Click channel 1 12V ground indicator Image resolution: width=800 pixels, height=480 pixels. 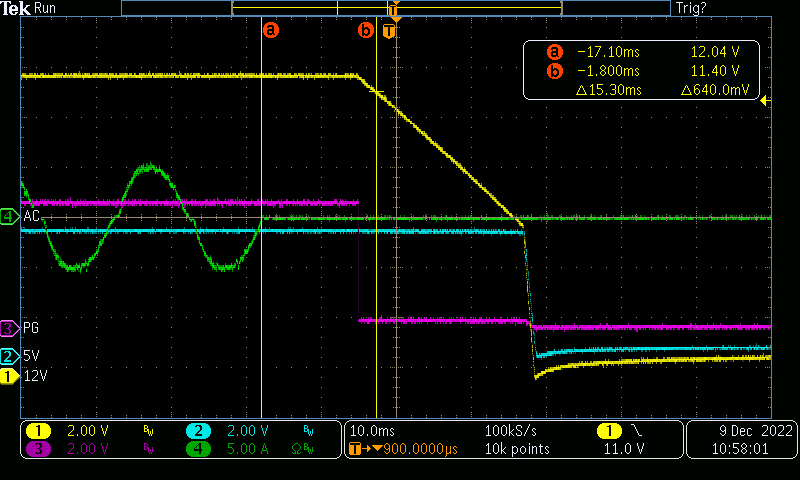[x=9, y=376]
